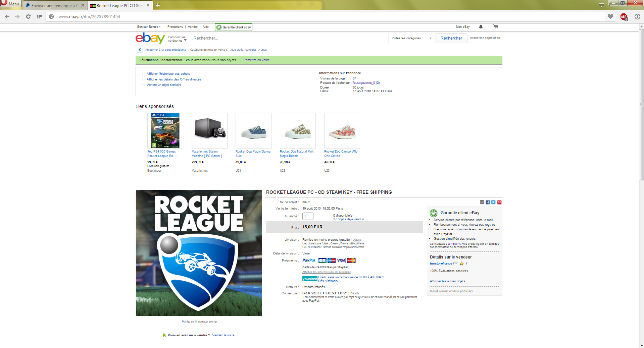The width and height of the screenshot is (644, 348).
Task: Open Rocket Dog Magic Danna Blue link
Action: click(253, 154)
